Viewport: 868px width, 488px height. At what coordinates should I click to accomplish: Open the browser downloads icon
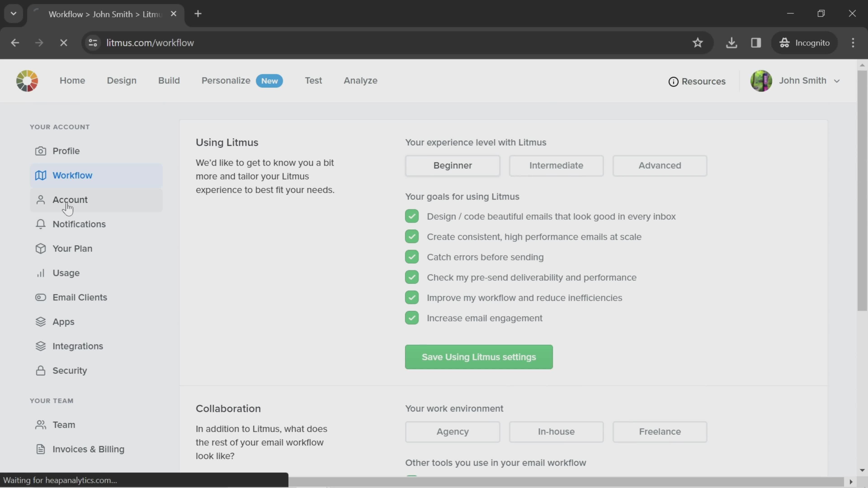pyautogui.click(x=731, y=43)
